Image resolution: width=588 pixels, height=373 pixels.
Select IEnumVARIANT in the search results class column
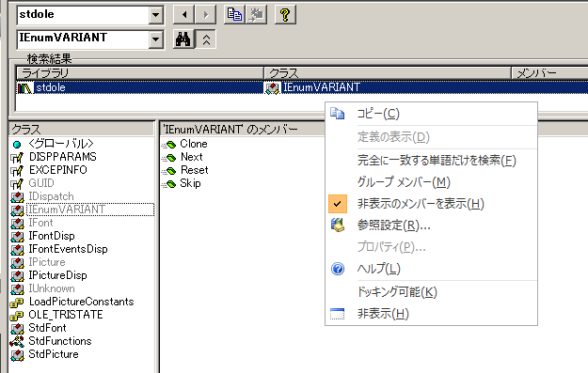tap(322, 87)
